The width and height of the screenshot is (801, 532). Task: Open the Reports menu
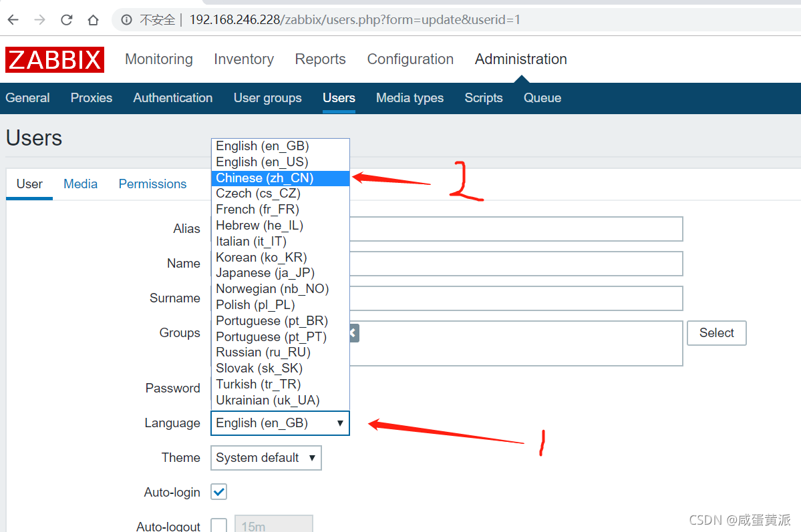tap(320, 59)
